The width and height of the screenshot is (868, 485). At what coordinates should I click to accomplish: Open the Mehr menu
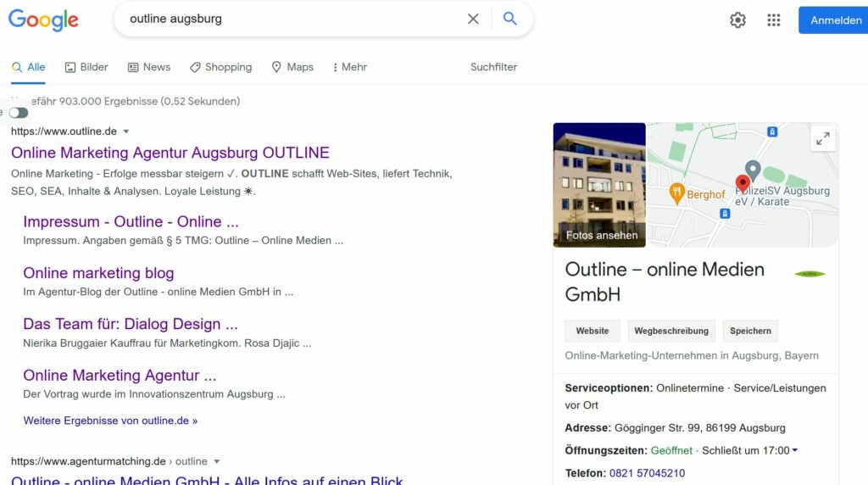tap(350, 67)
